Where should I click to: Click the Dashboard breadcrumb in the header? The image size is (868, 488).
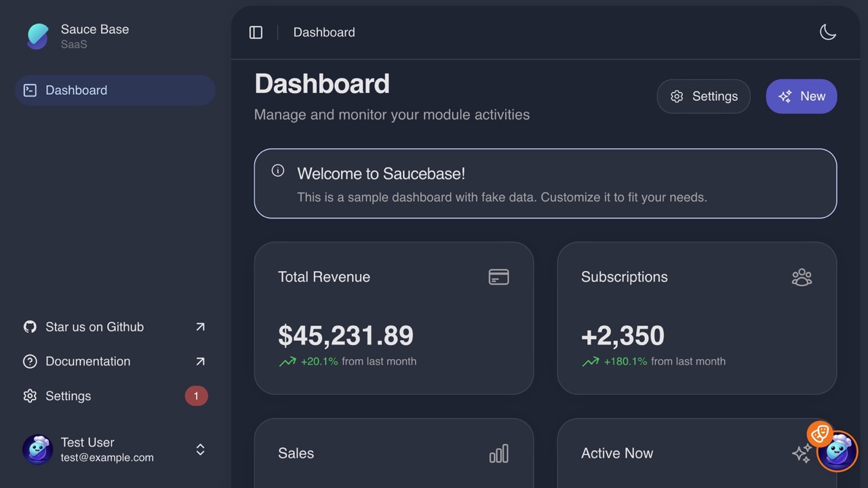323,33
